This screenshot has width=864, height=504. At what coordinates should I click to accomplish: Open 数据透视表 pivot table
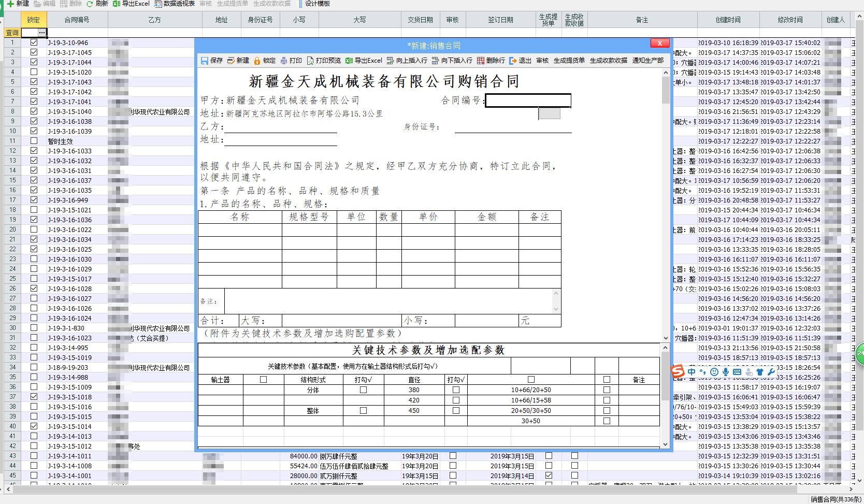175,4
